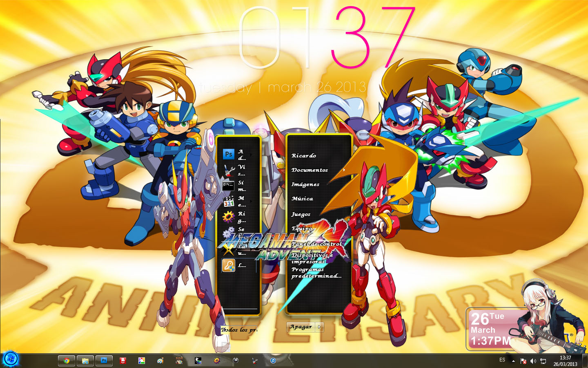Open the glowing blue Start orb
This screenshot has width=588, height=368.
(11, 359)
